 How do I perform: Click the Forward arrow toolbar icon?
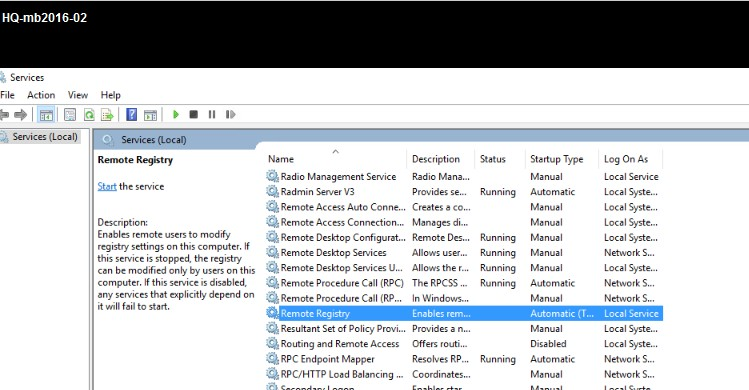click(x=21, y=115)
